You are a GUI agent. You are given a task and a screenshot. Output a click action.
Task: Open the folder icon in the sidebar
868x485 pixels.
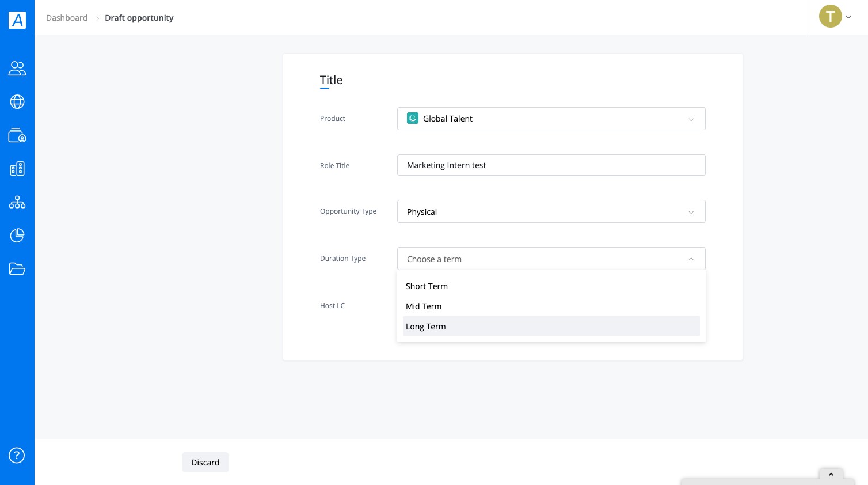(17, 268)
